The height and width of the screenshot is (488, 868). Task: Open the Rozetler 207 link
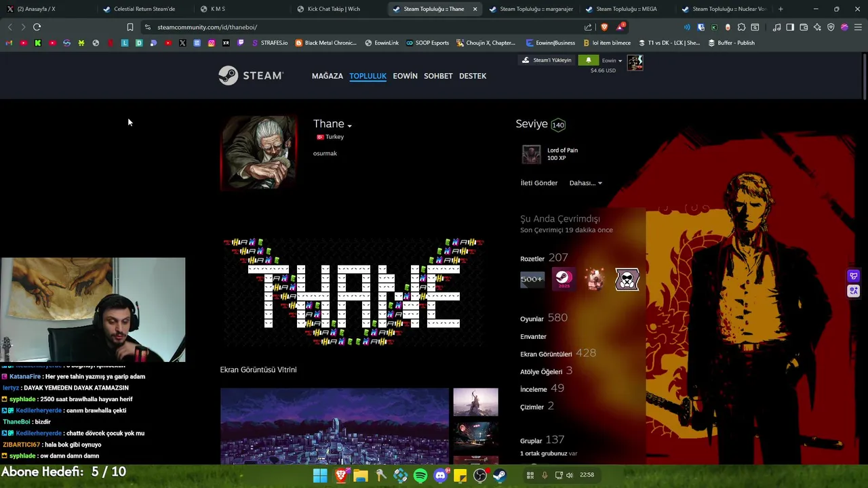tap(544, 258)
